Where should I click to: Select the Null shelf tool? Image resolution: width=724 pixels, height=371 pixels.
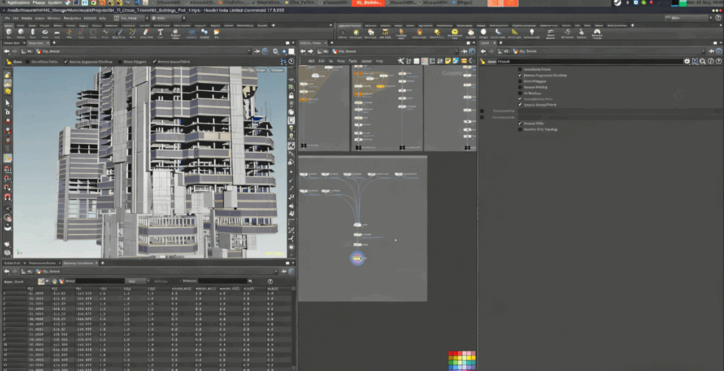pyautogui.click(x=69, y=33)
